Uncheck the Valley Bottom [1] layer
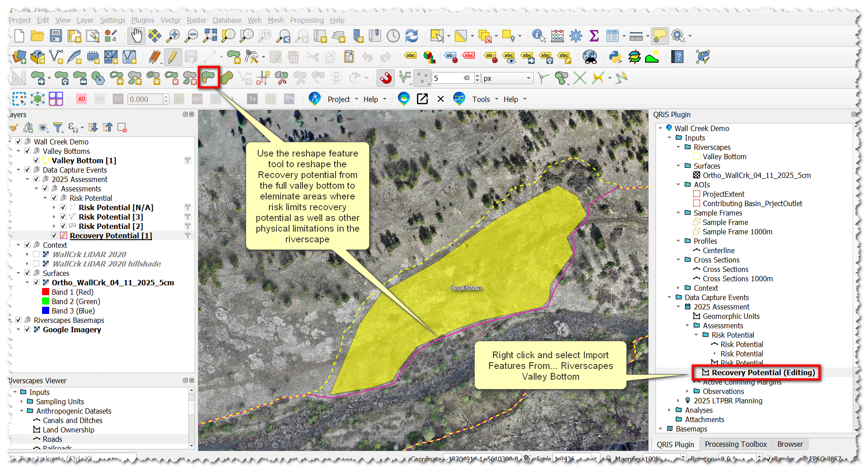The image size is (868, 470). pyautogui.click(x=36, y=161)
